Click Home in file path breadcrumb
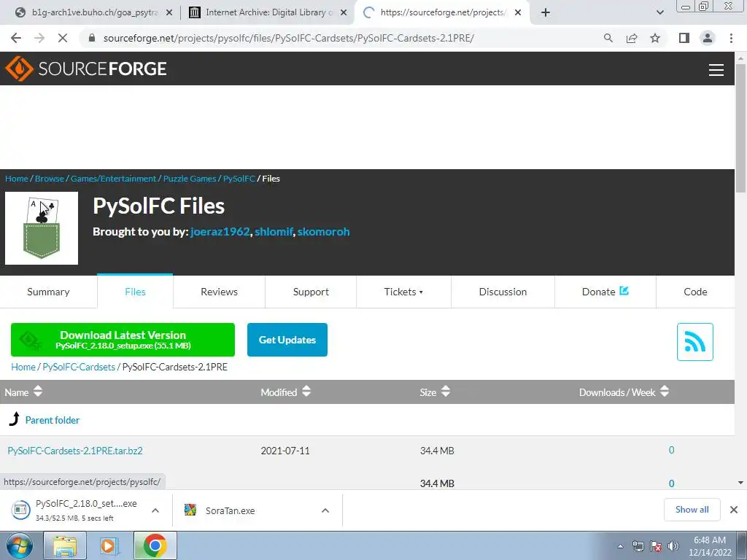Viewport: 747px width, 560px height. pyautogui.click(x=23, y=367)
